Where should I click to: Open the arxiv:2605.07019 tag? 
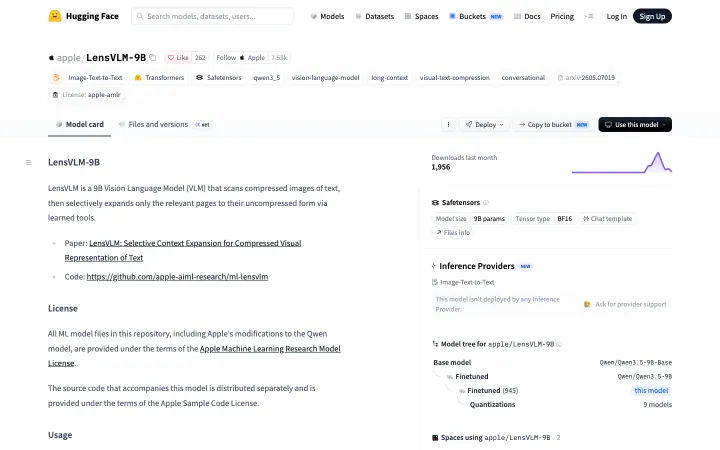click(586, 78)
